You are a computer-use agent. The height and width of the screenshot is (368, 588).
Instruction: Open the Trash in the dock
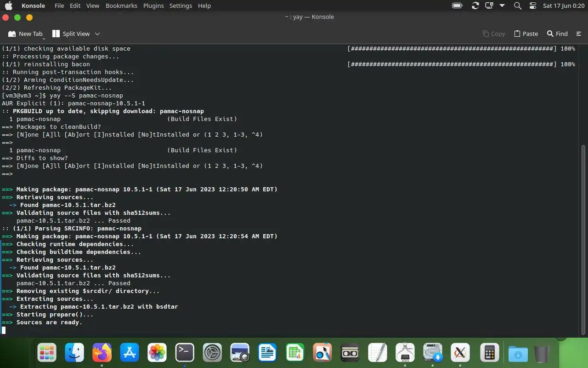(x=542, y=353)
